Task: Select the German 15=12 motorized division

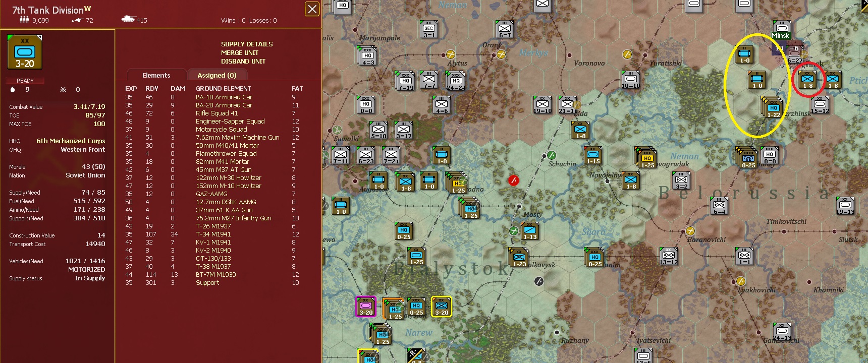Action: (820, 105)
